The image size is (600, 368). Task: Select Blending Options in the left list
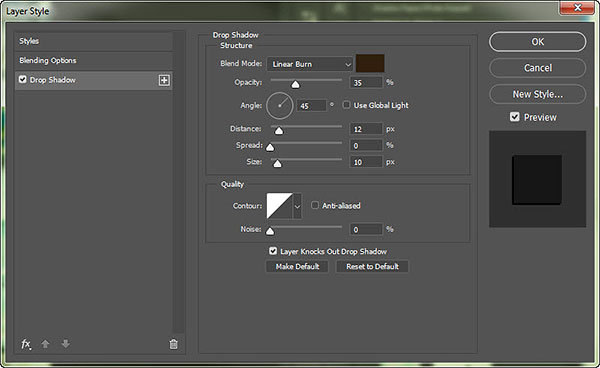coord(93,60)
